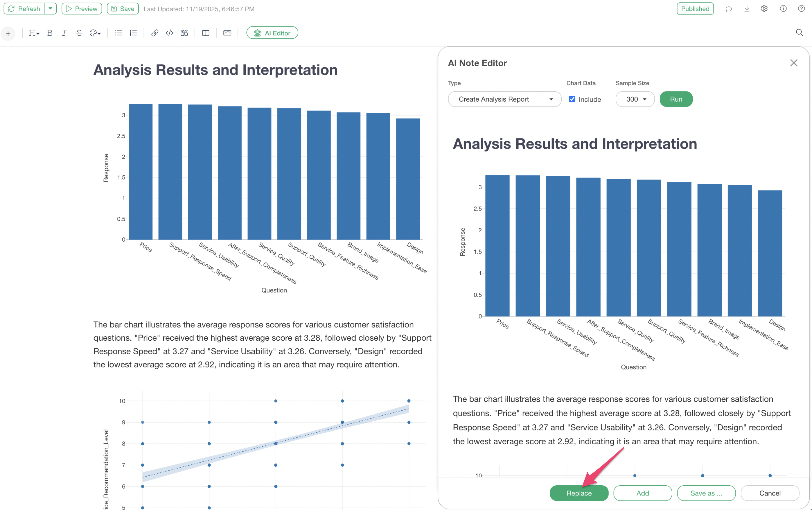Open the heading style menu

34,33
